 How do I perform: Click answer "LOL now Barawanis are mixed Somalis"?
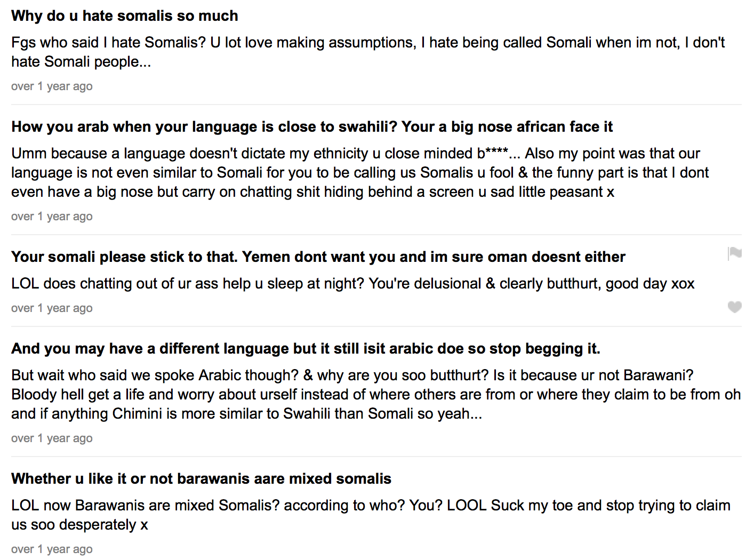pos(371,515)
